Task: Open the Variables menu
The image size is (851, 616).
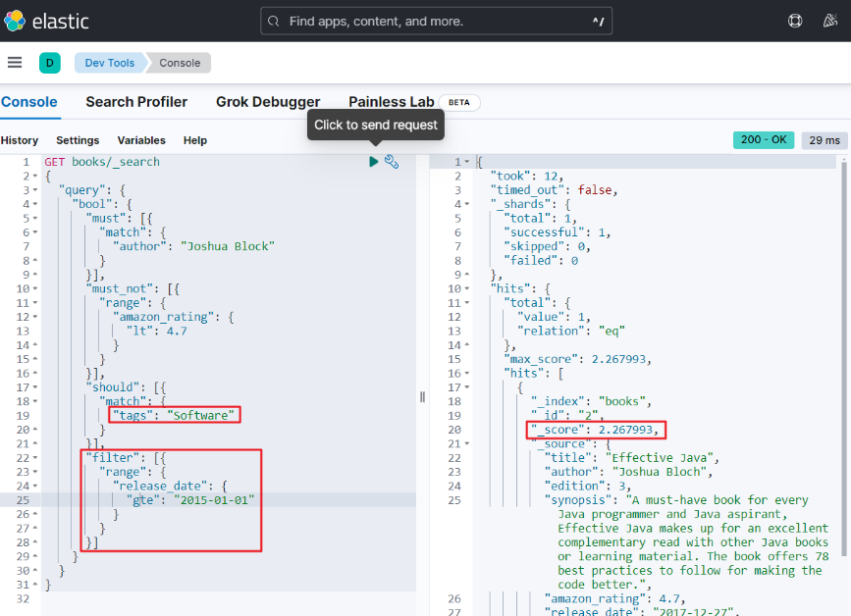Action: 141,140
